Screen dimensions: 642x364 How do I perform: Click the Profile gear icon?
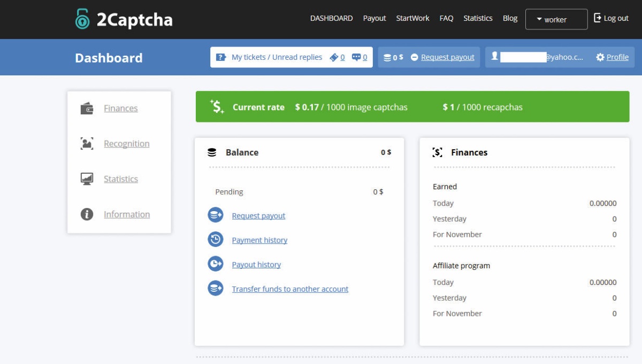600,57
